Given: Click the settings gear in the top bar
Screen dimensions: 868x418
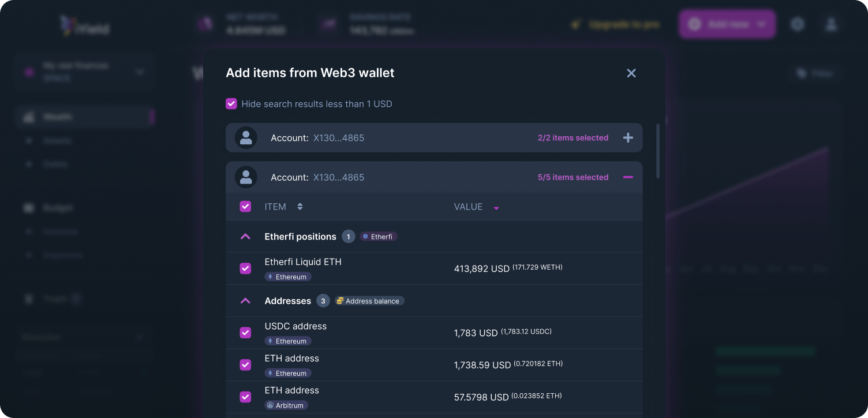Looking at the screenshot, I should click(x=798, y=24).
